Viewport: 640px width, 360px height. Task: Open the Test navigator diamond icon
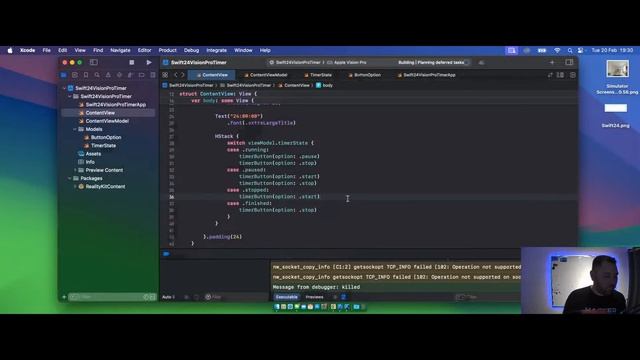click(x=119, y=75)
